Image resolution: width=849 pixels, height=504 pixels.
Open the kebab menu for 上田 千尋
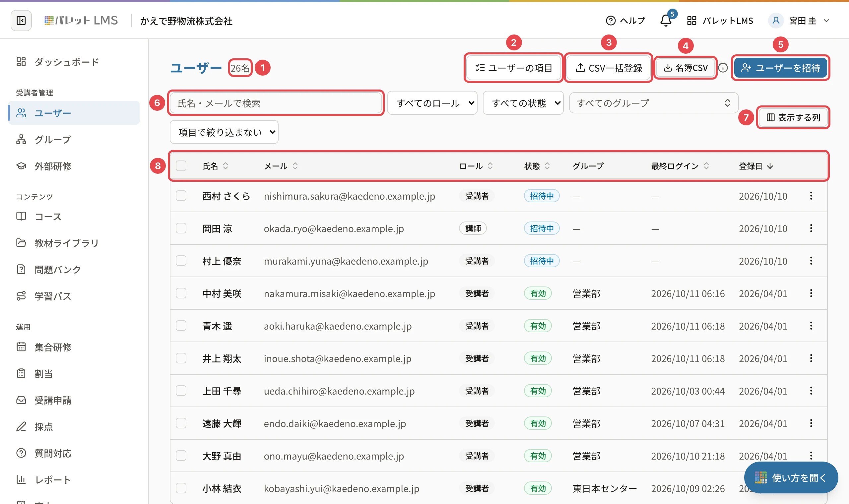coord(811,391)
